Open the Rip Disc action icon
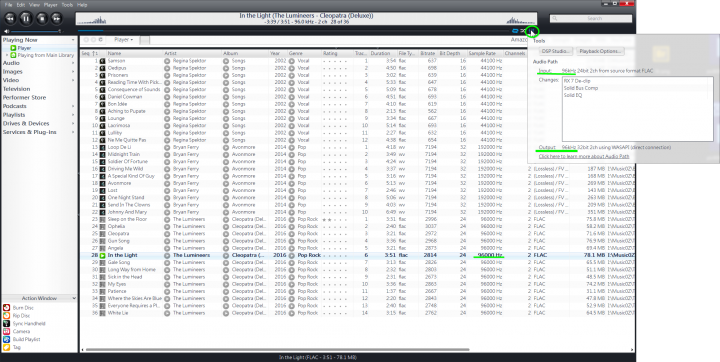This screenshot has height=362, width=720. [6, 316]
